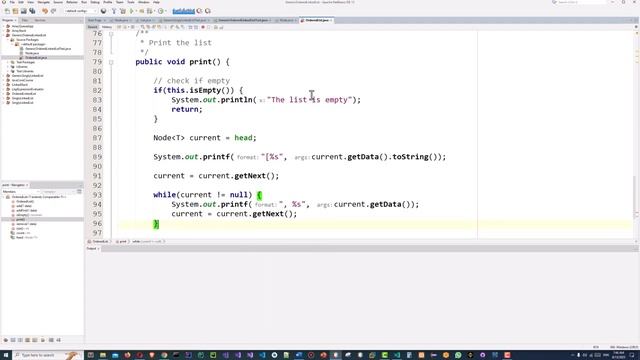Switch editor to History view
The height and width of the screenshot is (360, 640).
point(107,27)
